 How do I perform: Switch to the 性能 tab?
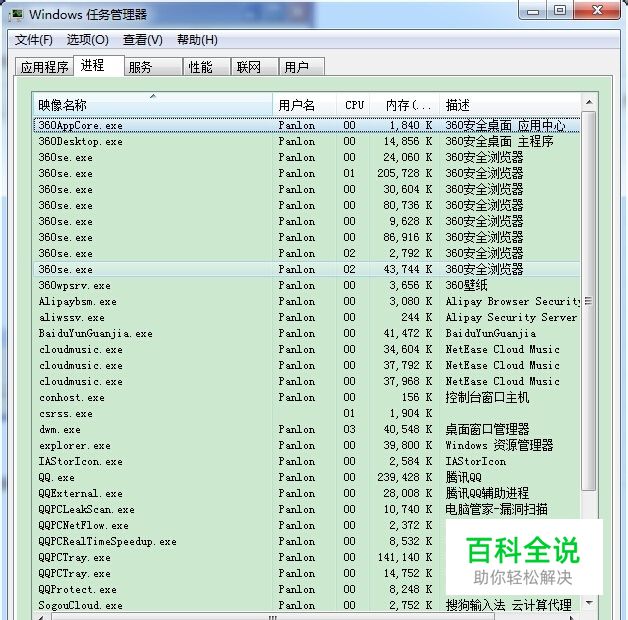coord(207,66)
